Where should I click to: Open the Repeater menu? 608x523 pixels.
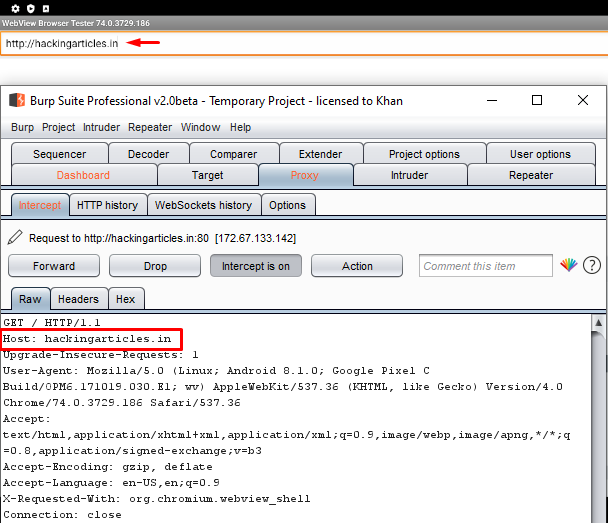click(x=150, y=127)
